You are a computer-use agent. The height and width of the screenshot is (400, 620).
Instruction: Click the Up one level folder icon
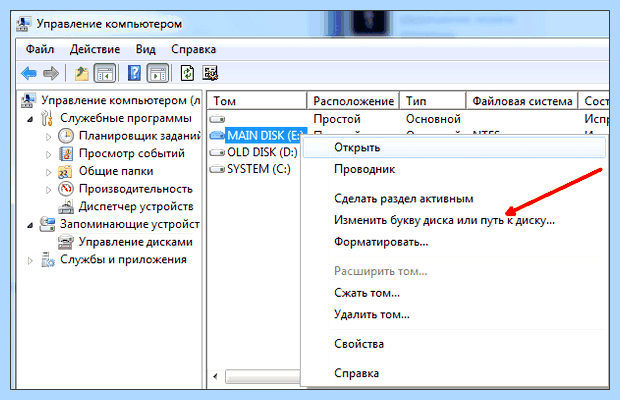click(x=81, y=74)
